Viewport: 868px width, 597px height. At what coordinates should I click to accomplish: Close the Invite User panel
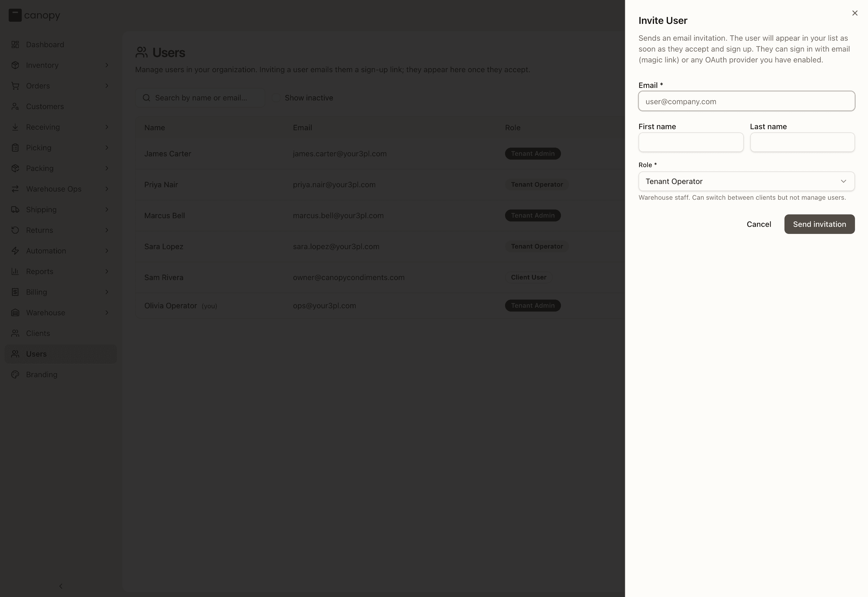pos(854,13)
